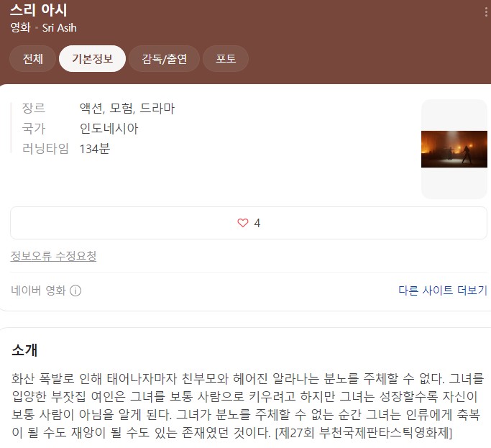Select the 기본정보 tab
491x448 pixels.
(92, 58)
